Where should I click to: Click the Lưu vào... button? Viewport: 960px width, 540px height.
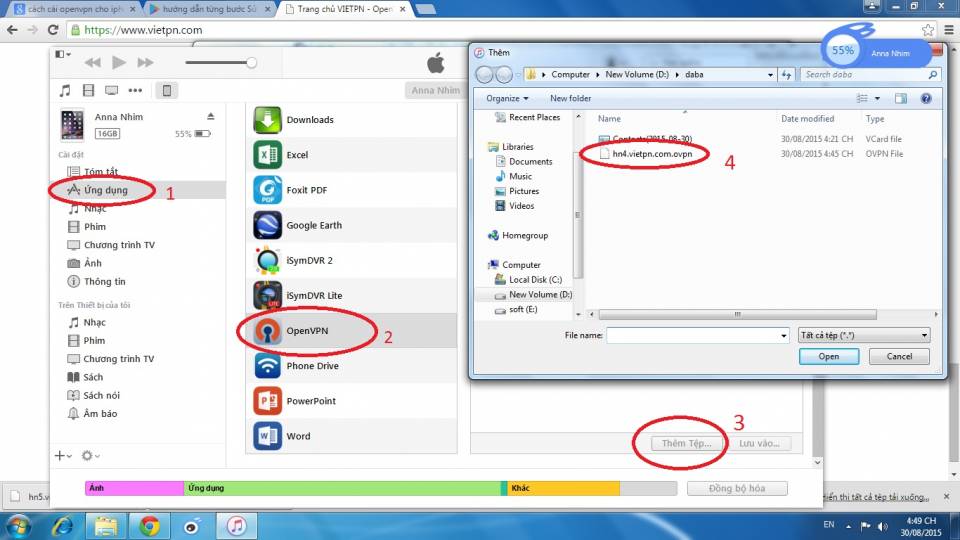pos(759,443)
